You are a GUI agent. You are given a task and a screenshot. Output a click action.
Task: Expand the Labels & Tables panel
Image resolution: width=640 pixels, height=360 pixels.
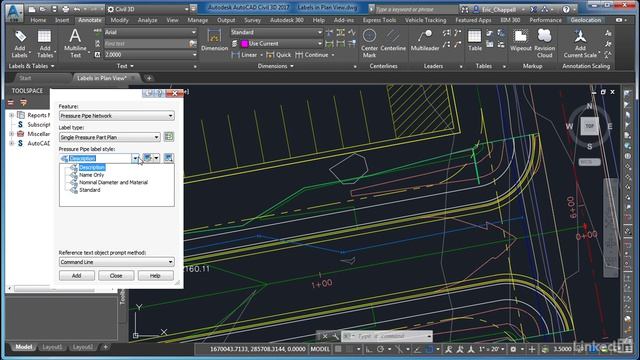pos(31,66)
